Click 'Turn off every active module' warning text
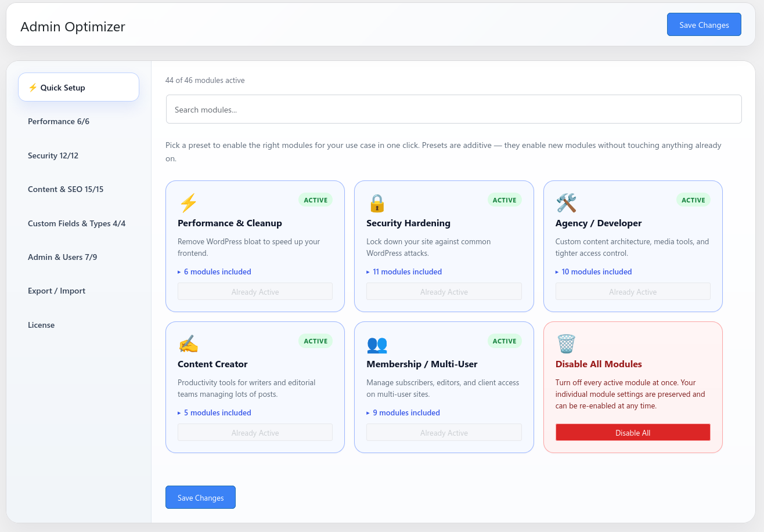This screenshot has width=764, height=532. pos(630,394)
